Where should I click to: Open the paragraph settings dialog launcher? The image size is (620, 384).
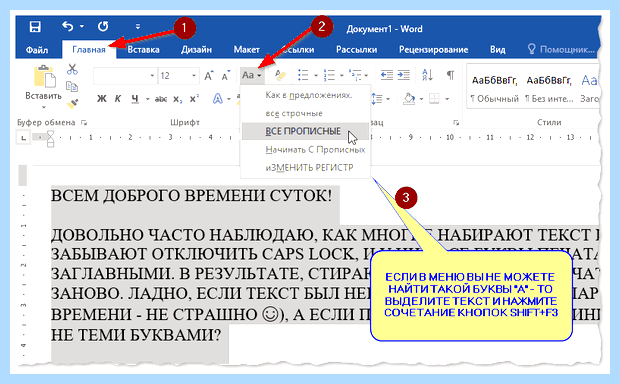[x=456, y=123]
